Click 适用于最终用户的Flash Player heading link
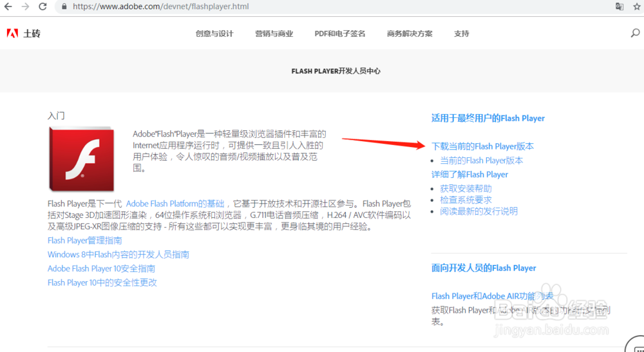 pyautogui.click(x=488, y=119)
